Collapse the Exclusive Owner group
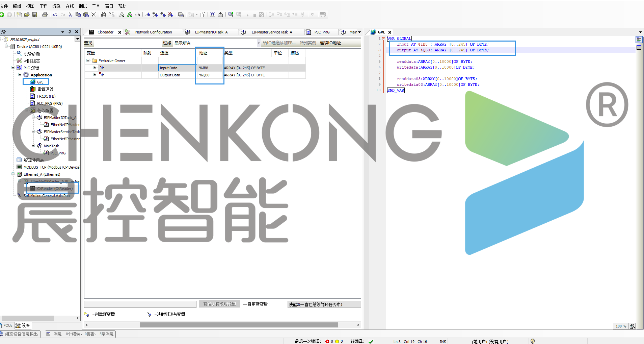The height and width of the screenshot is (344, 644). tap(88, 60)
